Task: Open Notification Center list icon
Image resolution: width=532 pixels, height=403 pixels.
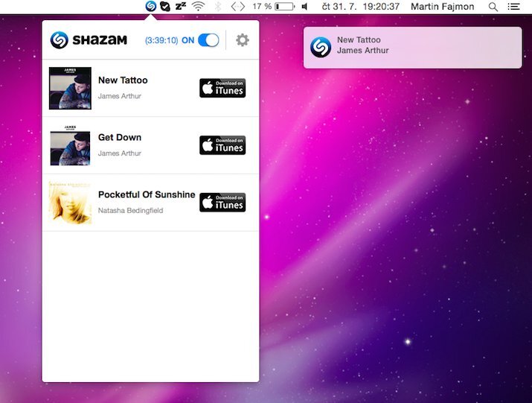Action: pyautogui.click(x=513, y=6)
